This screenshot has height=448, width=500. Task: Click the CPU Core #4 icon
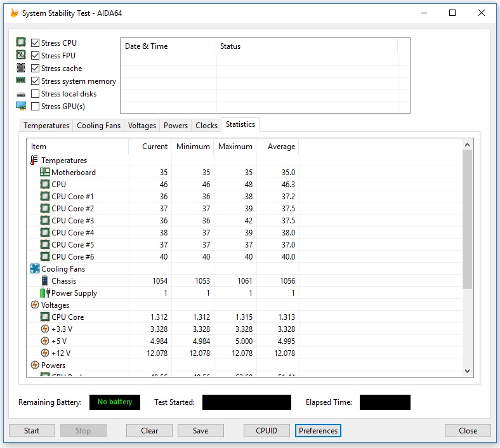(45, 232)
